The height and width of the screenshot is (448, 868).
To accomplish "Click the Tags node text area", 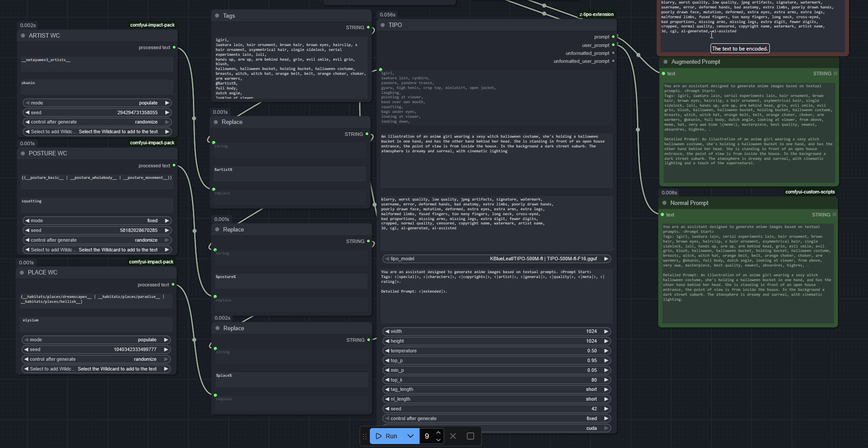I will tap(290, 66).
